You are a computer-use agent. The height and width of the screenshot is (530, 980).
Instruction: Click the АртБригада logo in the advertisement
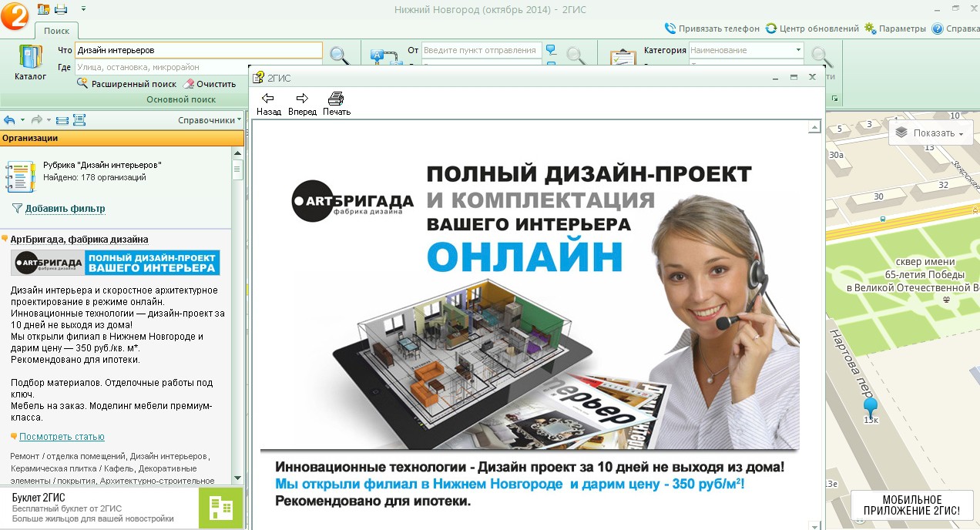(x=353, y=202)
